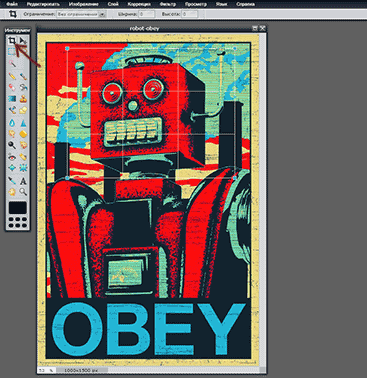Select the Red Eye reduction tool
Screen dimensions: 367x378
12,157
